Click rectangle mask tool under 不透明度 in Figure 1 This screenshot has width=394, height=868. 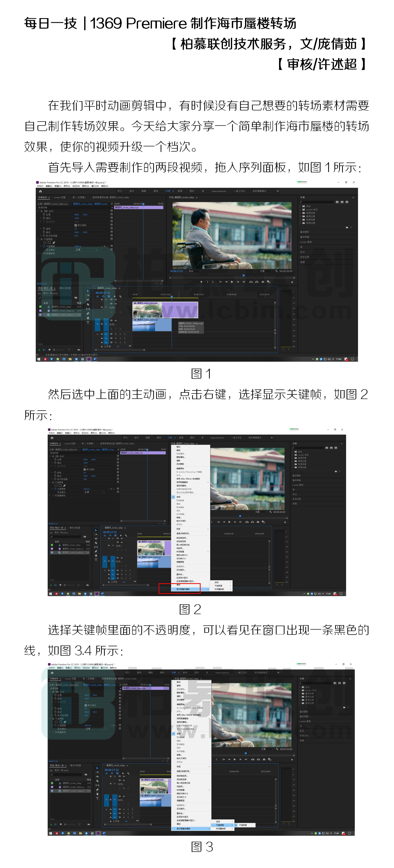point(50,243)
